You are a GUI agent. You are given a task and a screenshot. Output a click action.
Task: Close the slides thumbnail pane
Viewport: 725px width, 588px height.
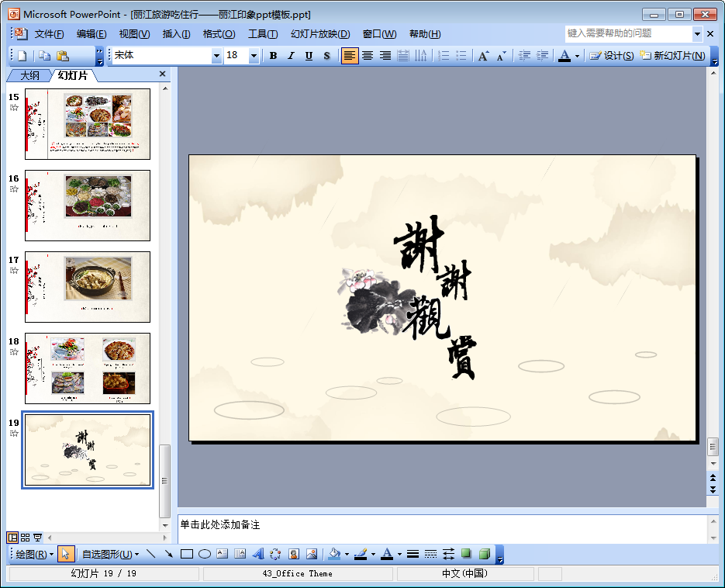click(x=162, y=74)
